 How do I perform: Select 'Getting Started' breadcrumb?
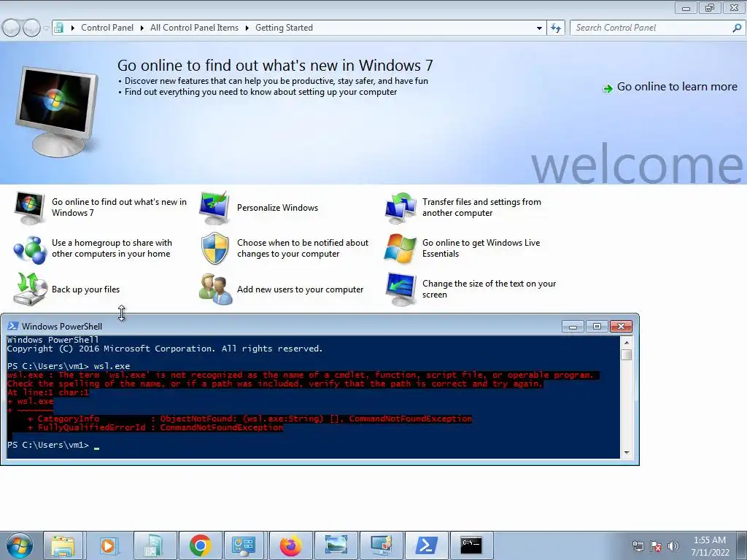coord(284,28)
